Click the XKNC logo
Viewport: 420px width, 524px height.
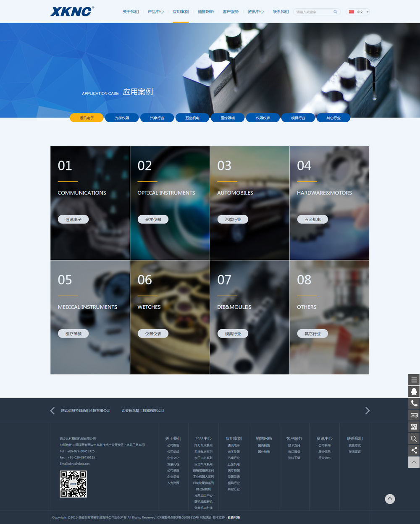click(72, 11)
